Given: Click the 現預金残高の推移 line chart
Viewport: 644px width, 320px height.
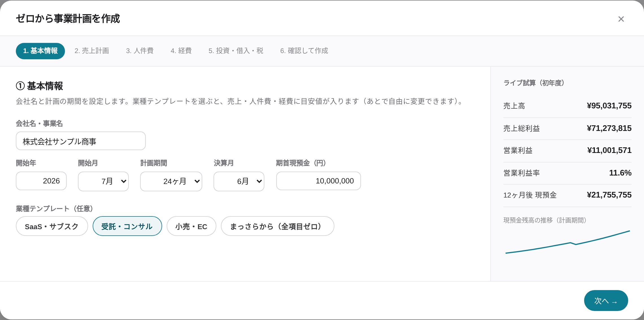Looking at the screenshot, I should pyautogui.click(x=568, y=242).
